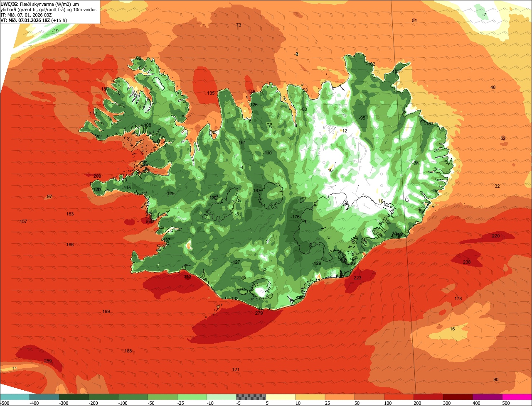Screen dimensions: 532x406
Task: Click the value -115 on the western peninsula
Action: pyautogui.click(x=126, y=188)
